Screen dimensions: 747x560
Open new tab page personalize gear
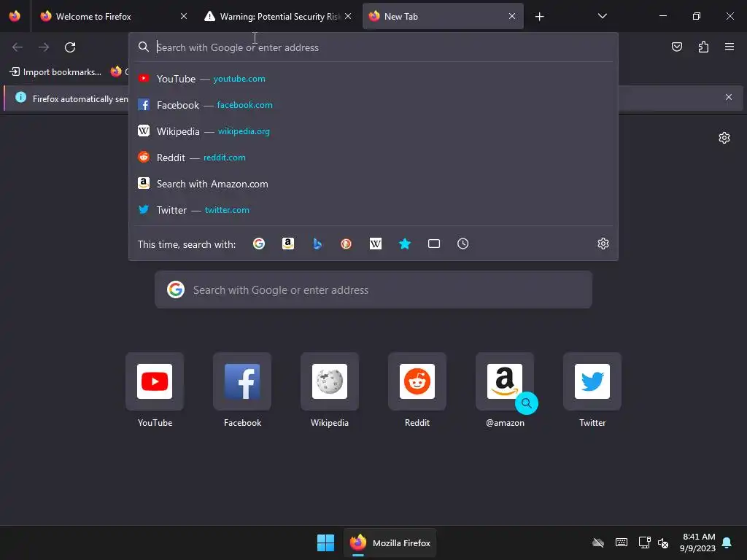tap(724, 138)
